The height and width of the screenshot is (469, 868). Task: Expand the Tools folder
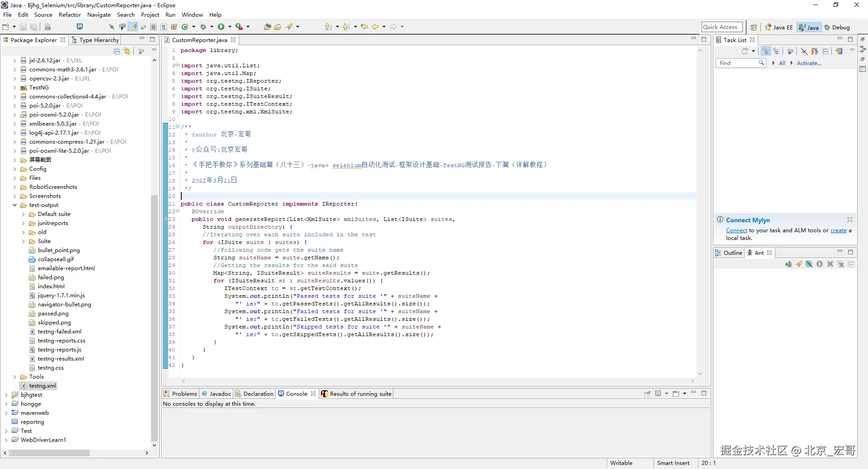point(14,377)
